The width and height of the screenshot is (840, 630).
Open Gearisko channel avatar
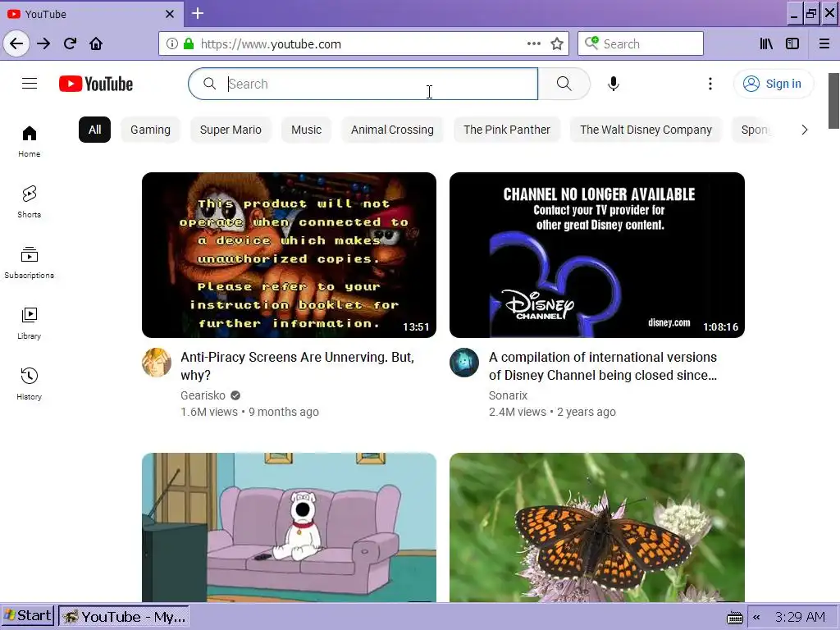point(157,363)
